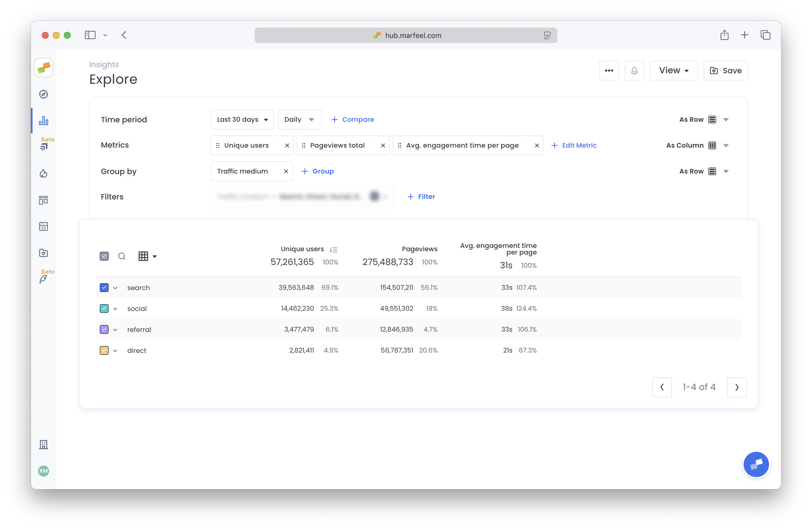The width and height of the screenshot is (812, 530).
Task: Open the table layout grid dropdown
Action: tap(147, 256)
